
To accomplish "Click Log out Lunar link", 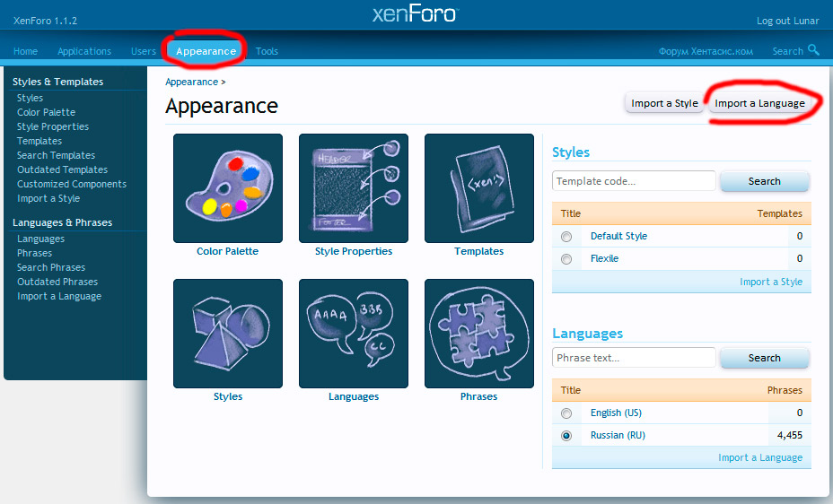I will click(788, 21).
